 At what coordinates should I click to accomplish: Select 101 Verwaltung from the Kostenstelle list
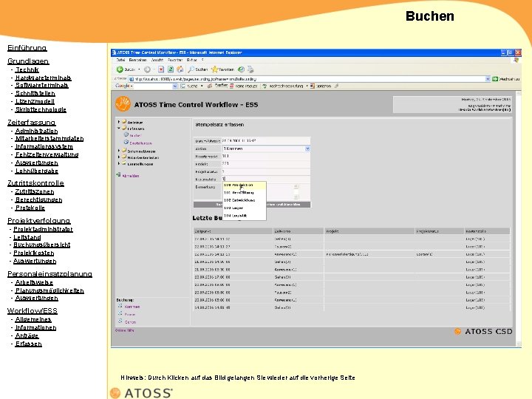click(245, 193)
